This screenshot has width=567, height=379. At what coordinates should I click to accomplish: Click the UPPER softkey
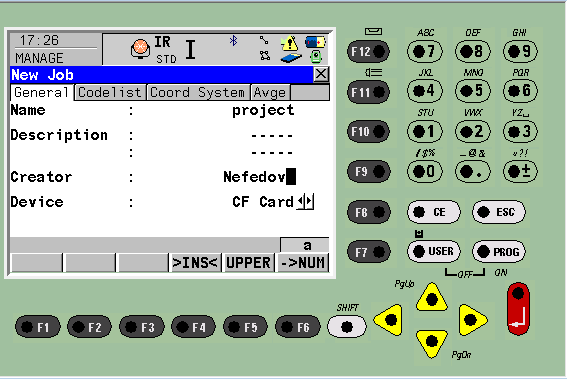click(x=248, y=263)
